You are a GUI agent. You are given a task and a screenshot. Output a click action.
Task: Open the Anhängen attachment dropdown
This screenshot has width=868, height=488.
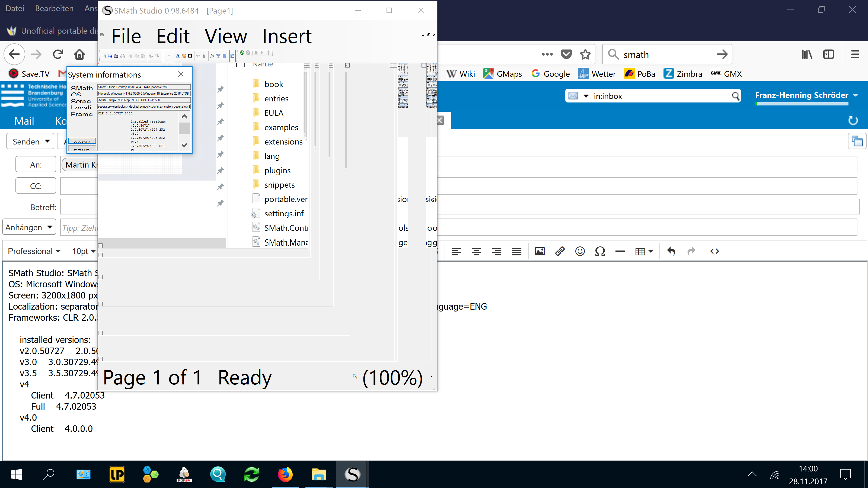click(x=50, y=227)
